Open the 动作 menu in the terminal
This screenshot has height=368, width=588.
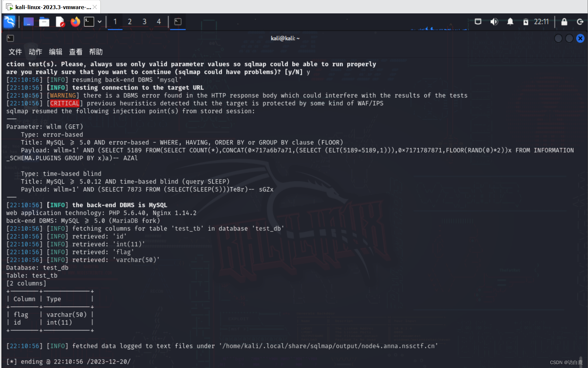35,52
